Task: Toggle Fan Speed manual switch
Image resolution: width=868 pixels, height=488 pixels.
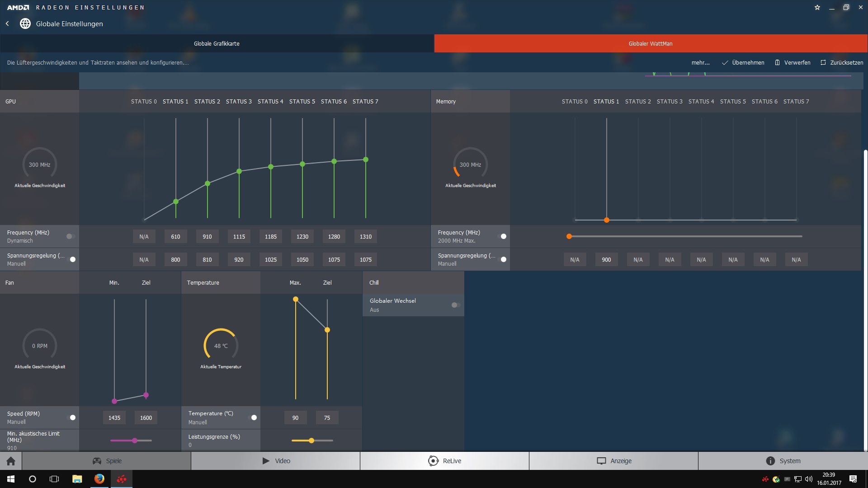Action: (x=71, y=418)
